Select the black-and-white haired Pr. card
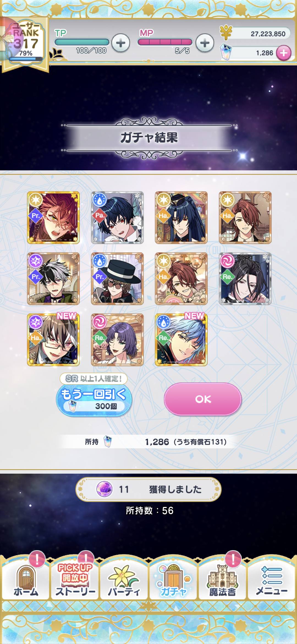 (x=53, y=279)
